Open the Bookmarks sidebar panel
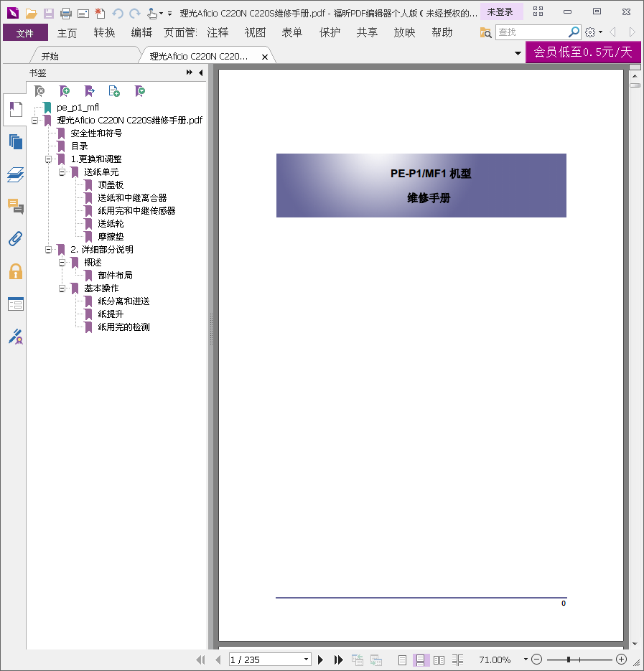The width and height of the screenshot is (644, 671). click(16, 109)
